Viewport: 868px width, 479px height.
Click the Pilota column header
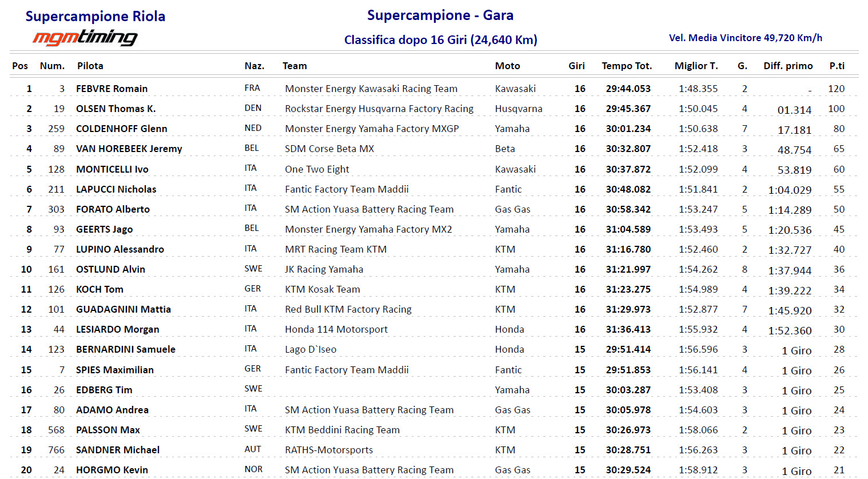click(90, 66)
